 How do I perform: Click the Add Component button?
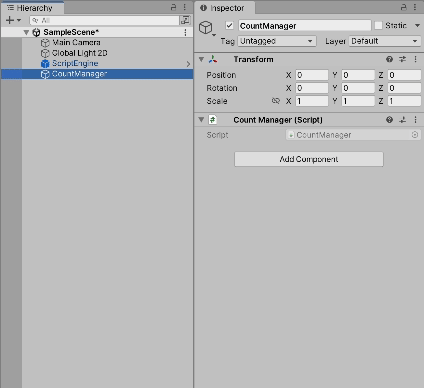pos(309,159)
